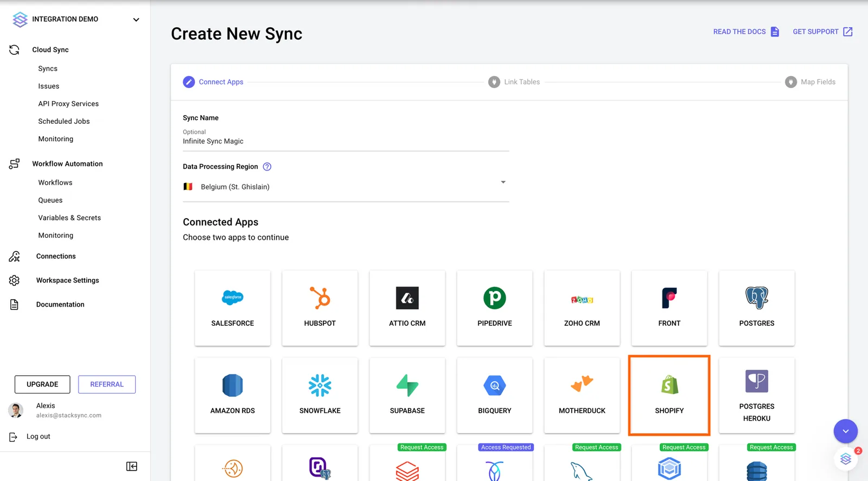Click the Sync Name input field

coord(346,141)
